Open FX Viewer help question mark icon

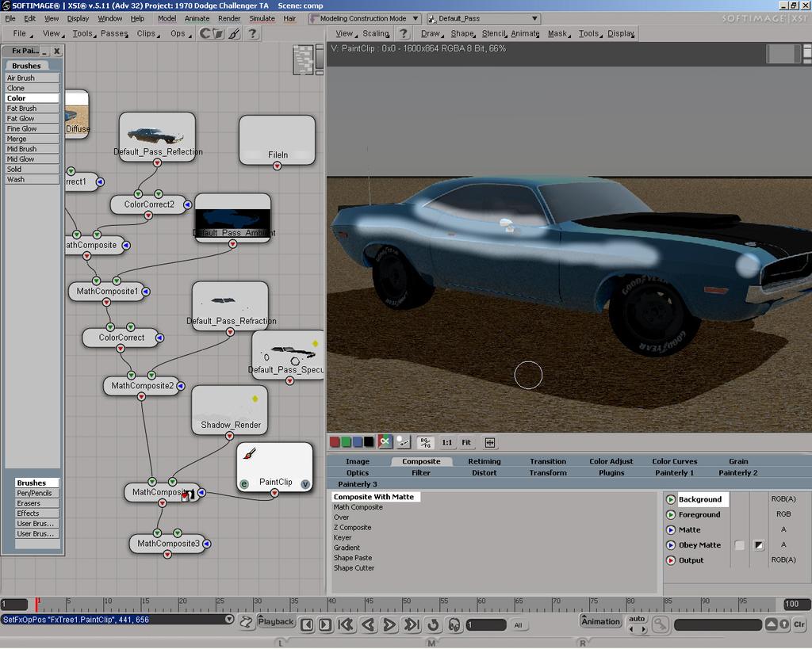pos(404,33)
